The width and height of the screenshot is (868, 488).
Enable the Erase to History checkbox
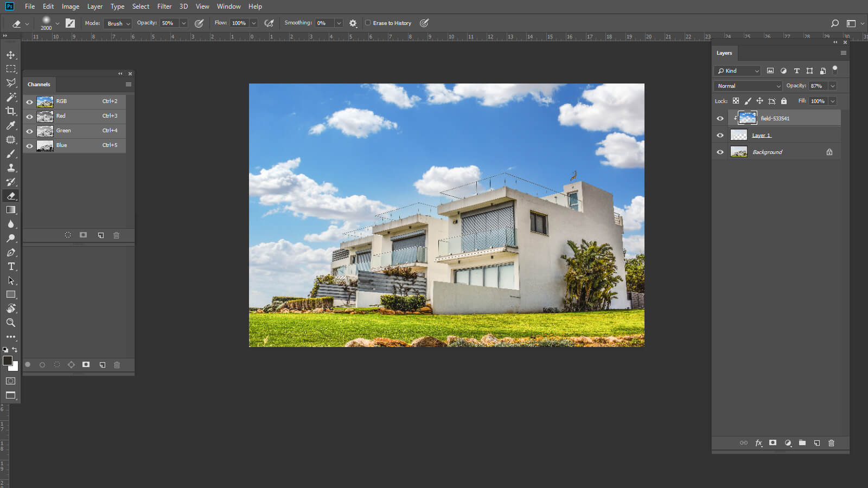coord(368,23)
